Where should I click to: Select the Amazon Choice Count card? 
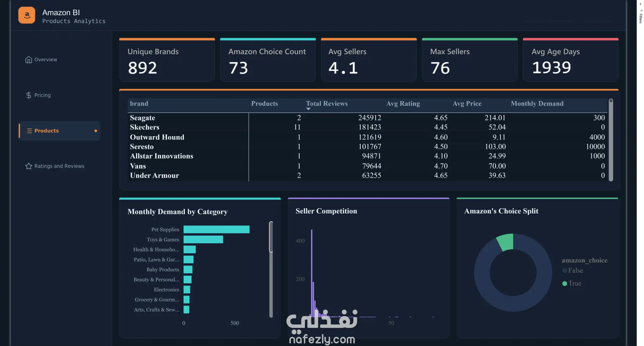(x=268, y=60)
